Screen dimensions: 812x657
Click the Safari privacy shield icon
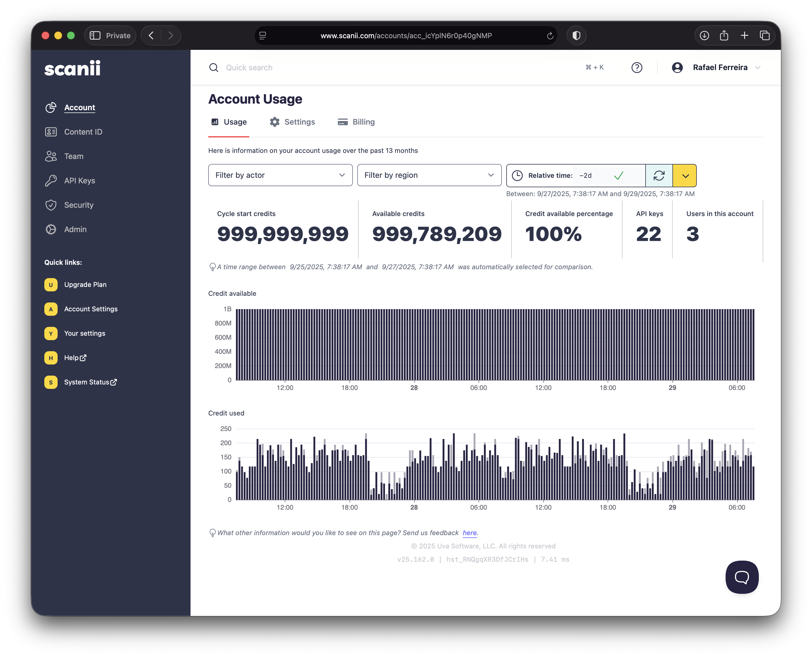click(576, 35)
